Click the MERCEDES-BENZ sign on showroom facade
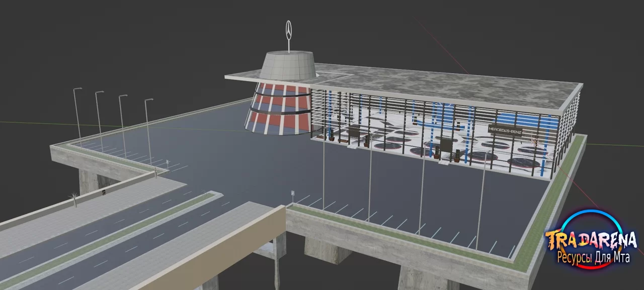644x290 pixels. click(506, 131)
